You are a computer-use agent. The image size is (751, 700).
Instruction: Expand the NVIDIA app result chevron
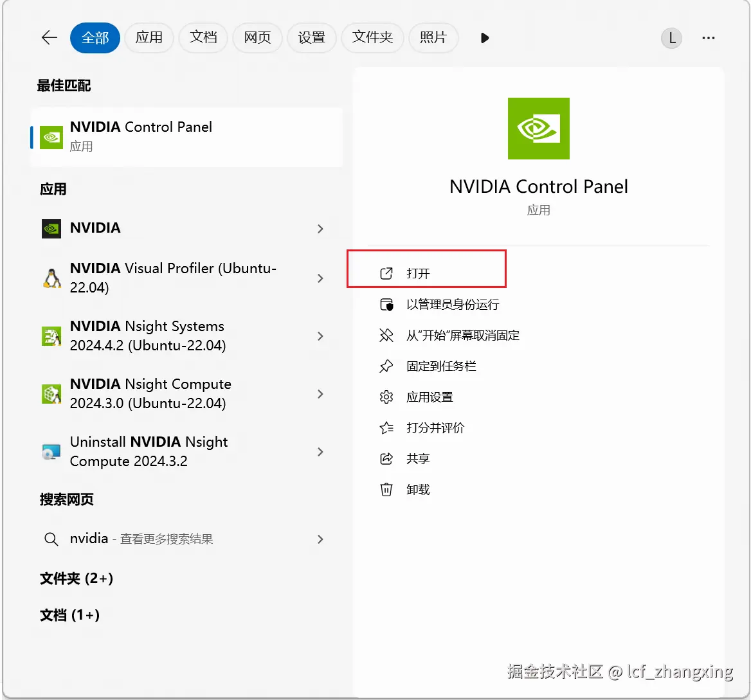click(320, 229)
